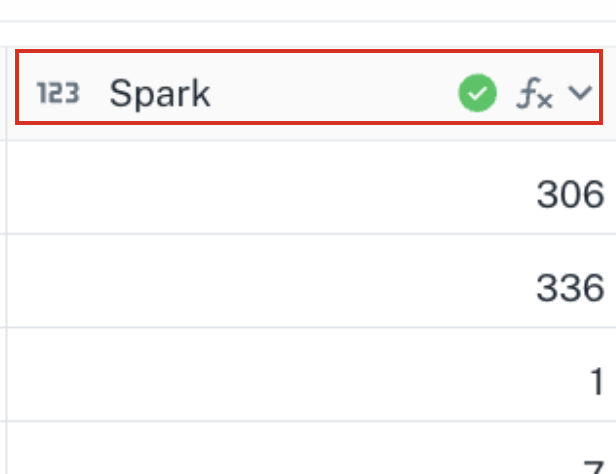The width and height of the screenshot is (616, 474).
Task: Click the third data row under Spark
Action: (312, 374)
